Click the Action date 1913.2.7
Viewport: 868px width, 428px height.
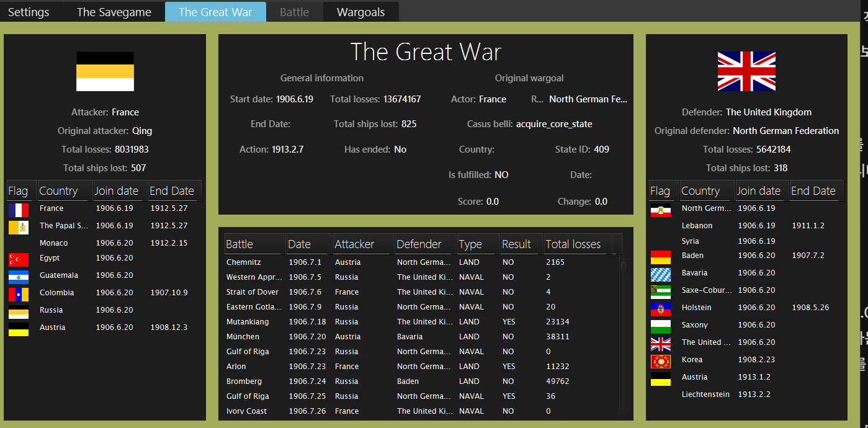[287, 149]
